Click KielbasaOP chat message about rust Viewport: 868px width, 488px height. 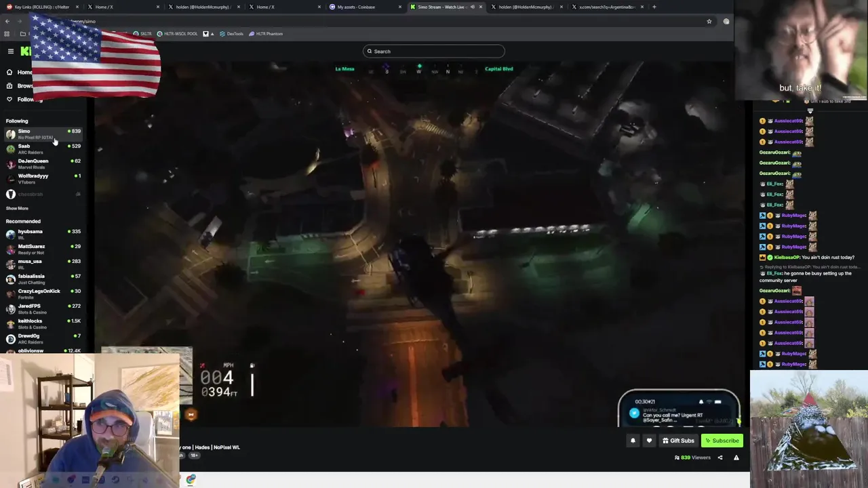point(808,258)
